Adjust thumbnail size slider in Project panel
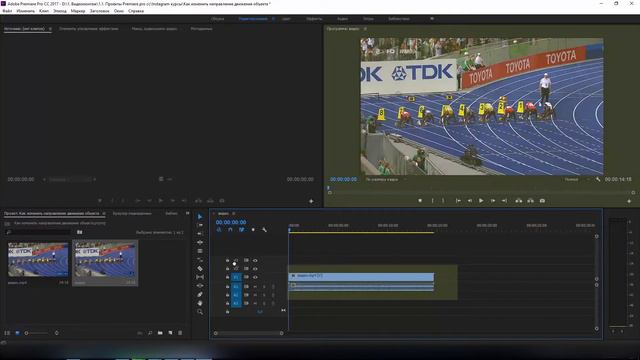This screenshot has height=360, width=640. point(38,333)
